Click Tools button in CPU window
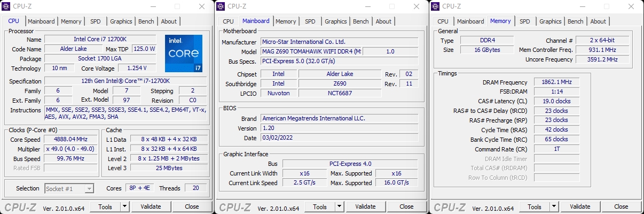644x214 pixels. 105,207
